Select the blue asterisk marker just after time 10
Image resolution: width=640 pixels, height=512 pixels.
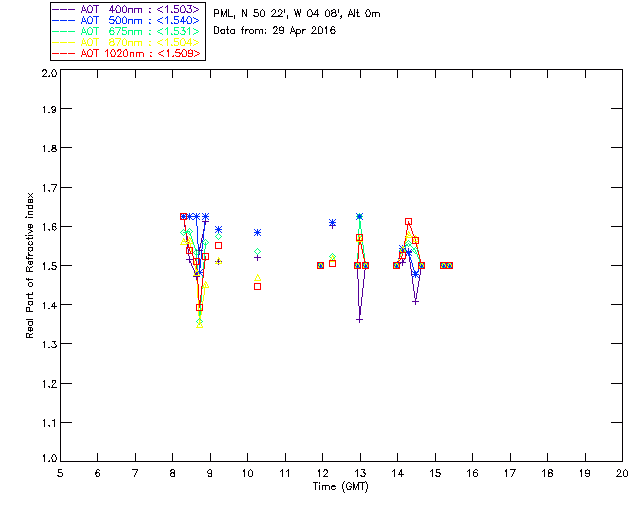258,233
